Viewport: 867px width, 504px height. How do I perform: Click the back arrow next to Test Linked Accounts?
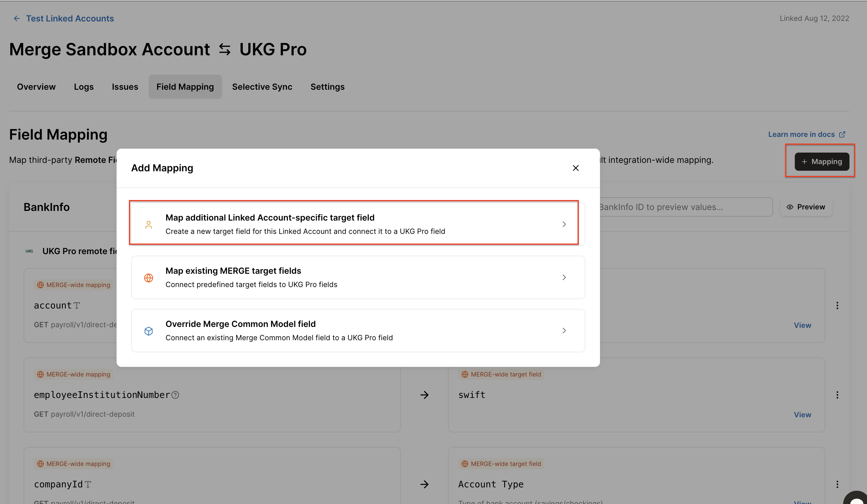pyautogui.click(x=17, y=18)
